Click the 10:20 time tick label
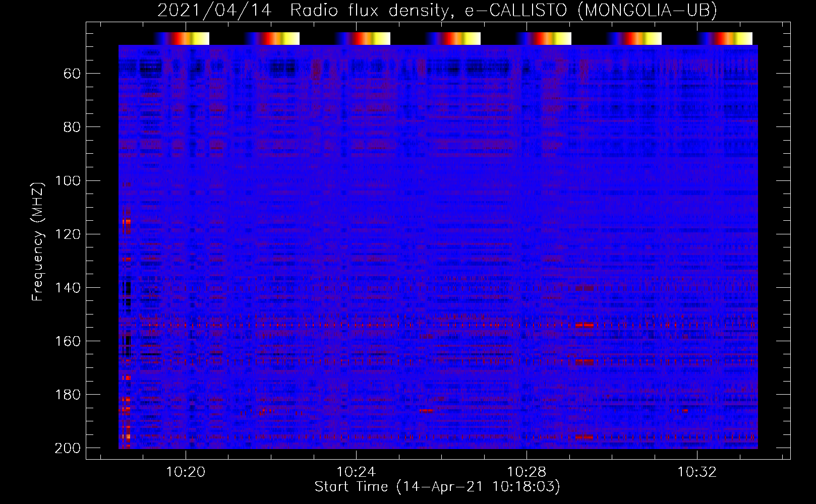The height and width of the screenshot is (504, 816). click(186, 472)
